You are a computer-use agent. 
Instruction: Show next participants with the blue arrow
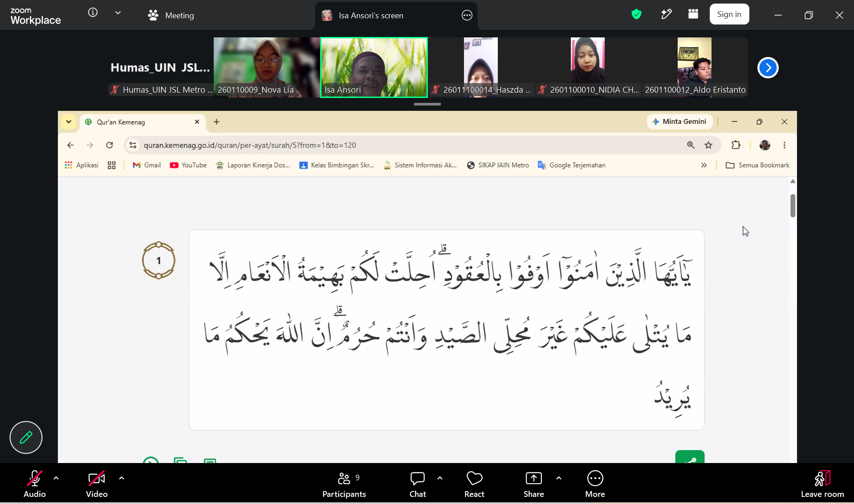tap(768, 68)
